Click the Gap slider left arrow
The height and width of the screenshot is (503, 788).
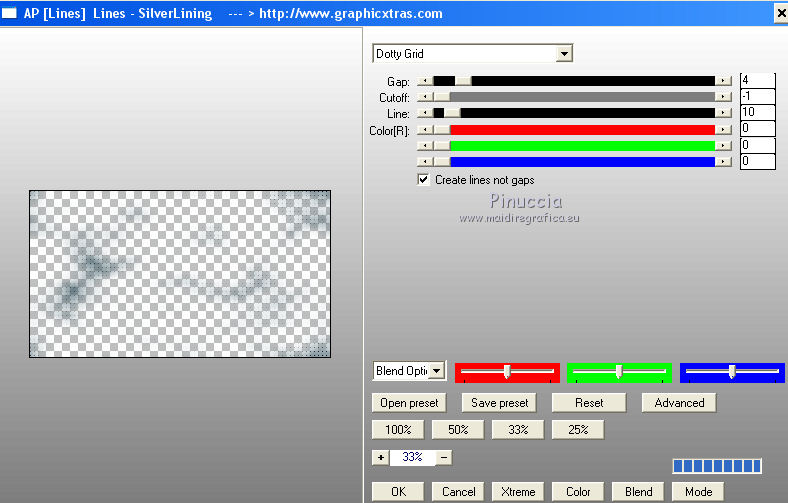click(x=425, y=81)
